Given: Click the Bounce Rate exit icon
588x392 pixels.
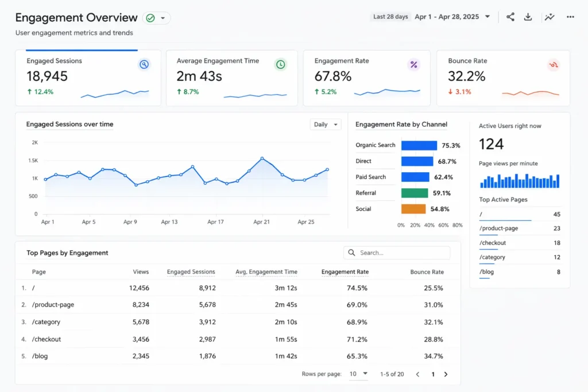Looking at the screenshot, I should [x=553, y=65].
